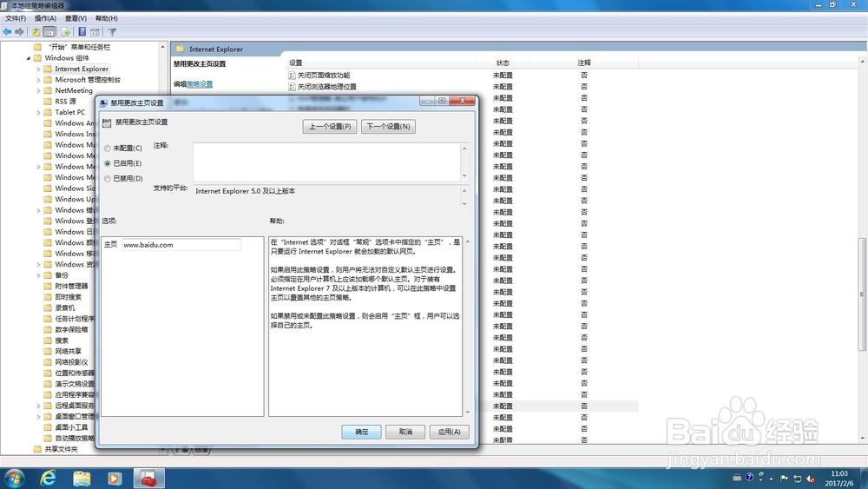Image resolution: width=868 pixels, height=489 pixels.
Task: Open the 查看(V) menu
Action: pyautogui.click(x=76, y=18)
